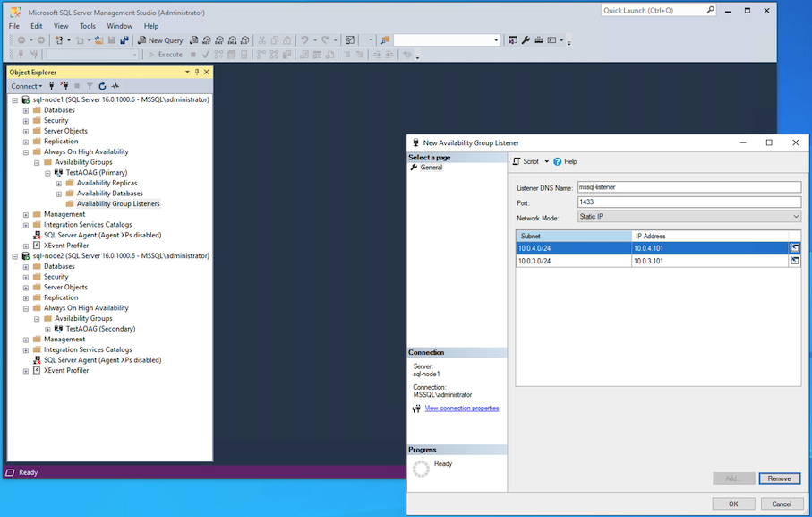Screen dimensions: 812x517
Task: Open View connection properties link
Action: (x=462, y=409)
